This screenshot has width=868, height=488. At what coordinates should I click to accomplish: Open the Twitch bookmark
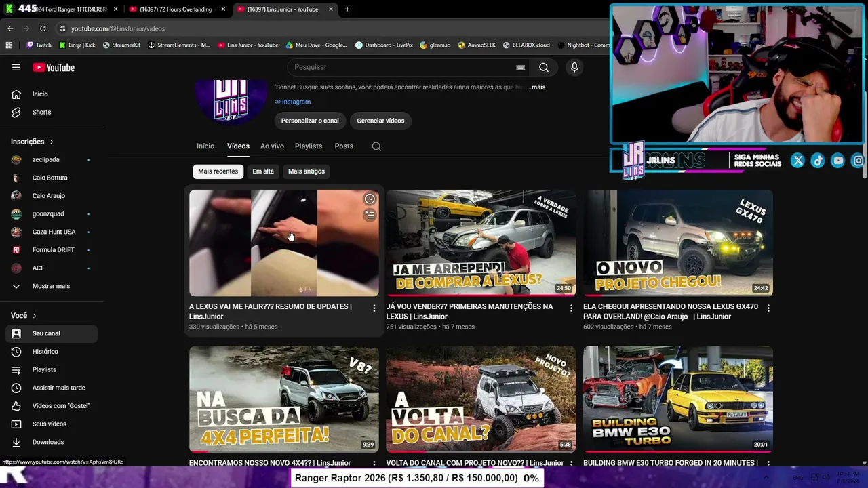pos(39,45)
